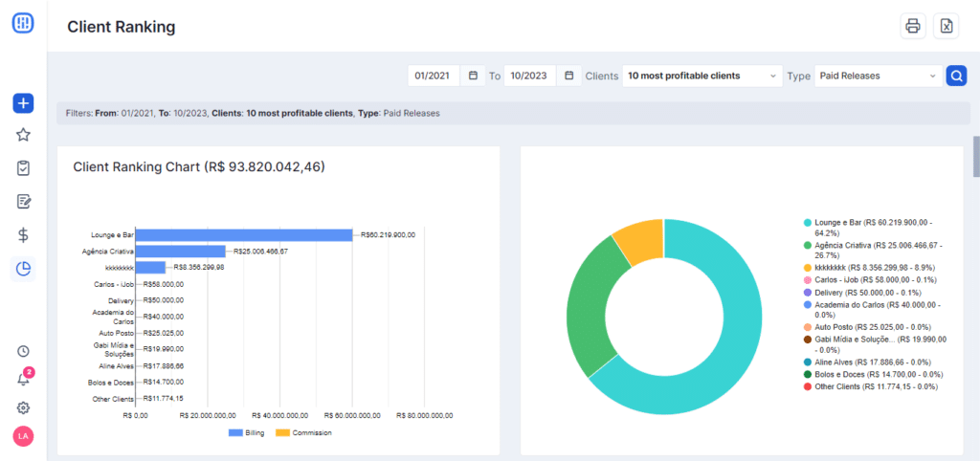This screenshot has height=461, width=980.
Task: Click the Lounge e Bar blue bar
Action: [244, 235]
